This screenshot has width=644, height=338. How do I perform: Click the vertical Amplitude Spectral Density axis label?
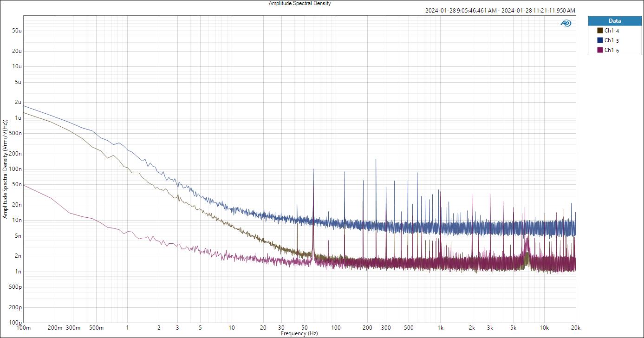(x=5, y=169)
